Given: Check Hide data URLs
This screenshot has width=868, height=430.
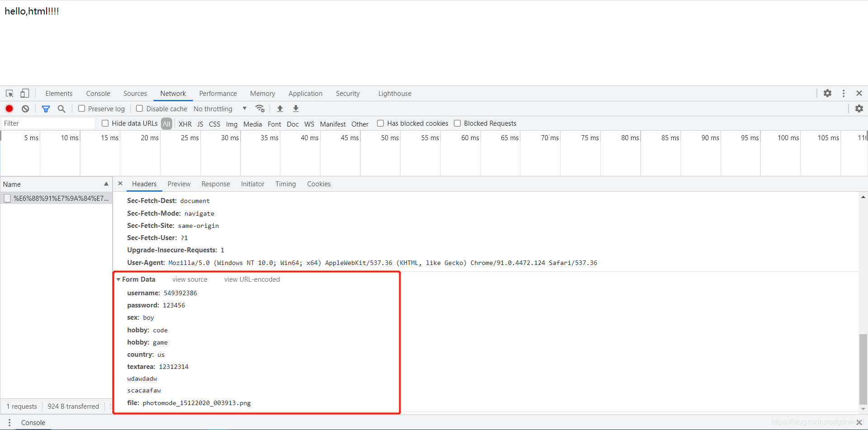Looking at the screenshot, I should [105, 123].
